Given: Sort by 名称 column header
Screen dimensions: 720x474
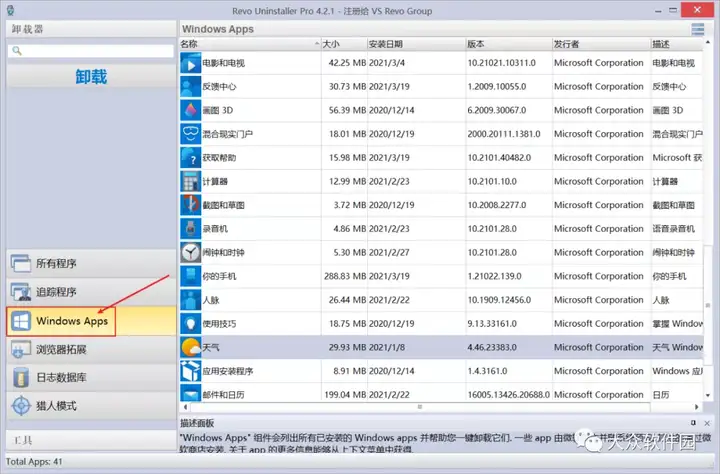Looking at the screenshot, I should coord(250,44).
